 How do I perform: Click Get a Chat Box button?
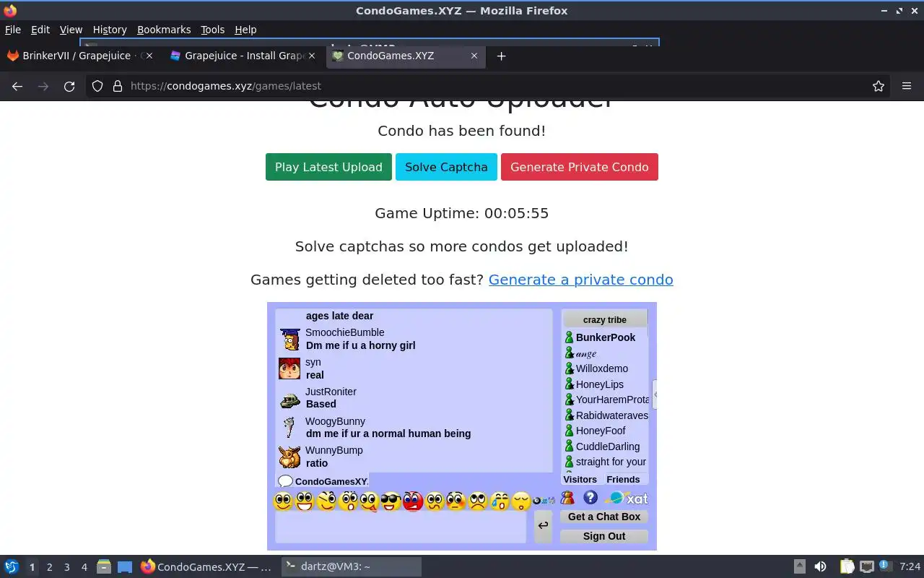(604, 517)
